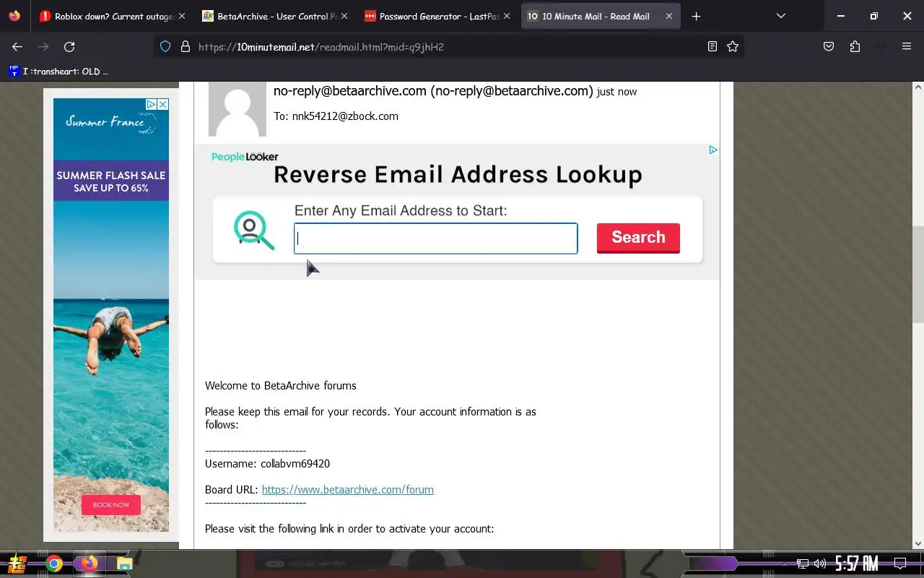Open the network tray icon
Image resolution: width=924 pixels, height=578 pixels.
pyautogui.click(x=802, y=564)
